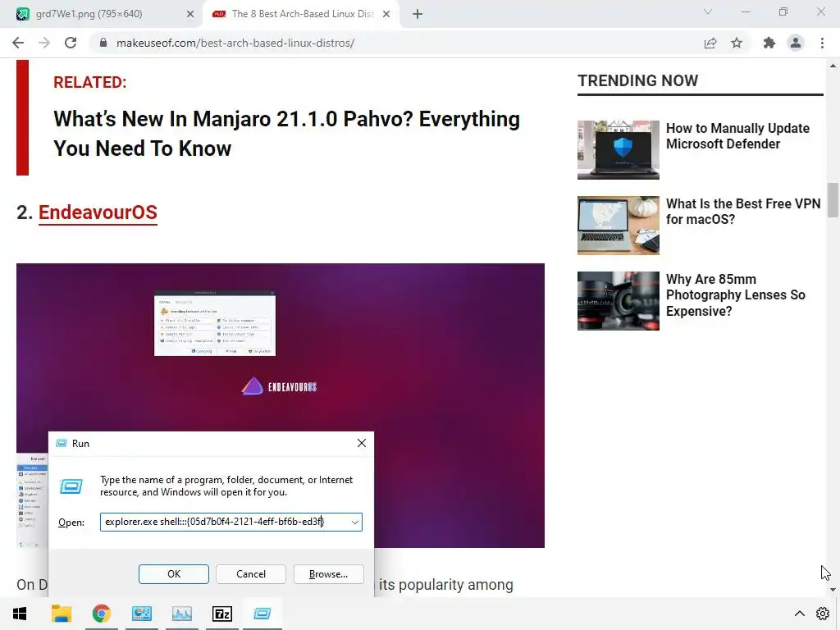Click the browser forward arrow
Viewport: 840px width, 630px height.
tap(44, 43)
